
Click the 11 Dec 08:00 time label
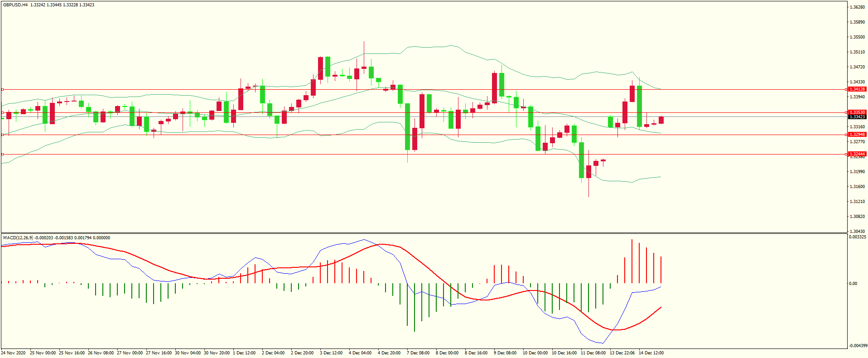click(x=593, y=353)
